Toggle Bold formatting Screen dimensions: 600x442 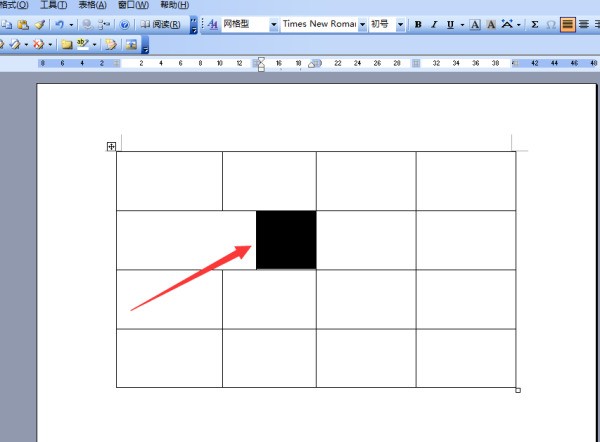point(418,24)
